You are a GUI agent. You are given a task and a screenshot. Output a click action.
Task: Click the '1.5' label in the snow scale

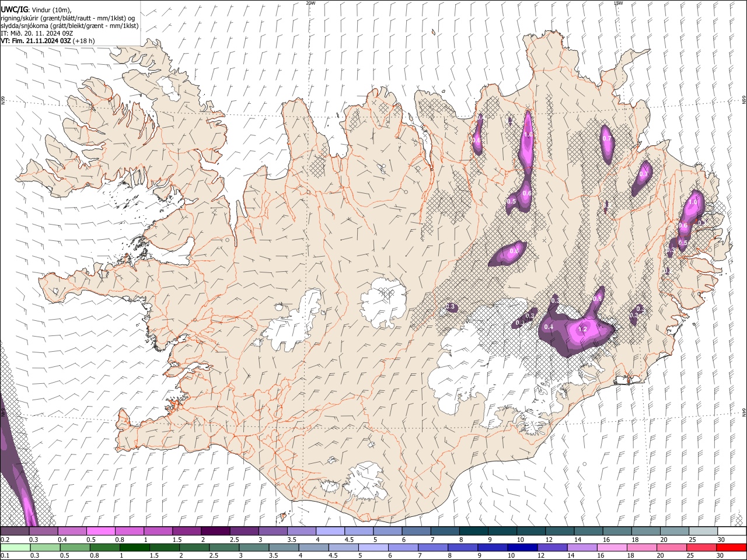point(177,540)
